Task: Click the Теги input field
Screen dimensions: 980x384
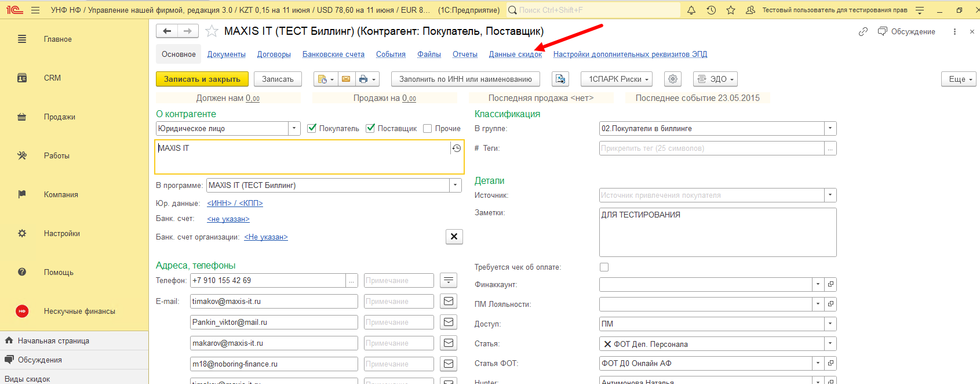Action: pos(712,148)
